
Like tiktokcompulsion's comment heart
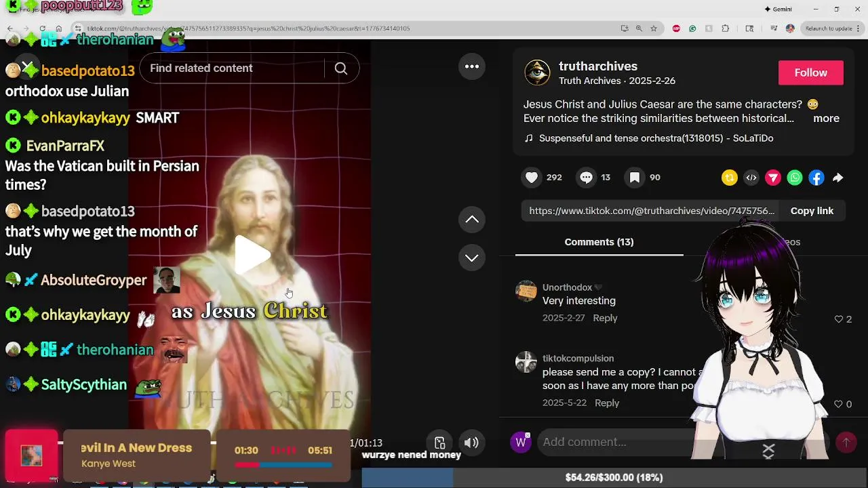coord(838,404)
